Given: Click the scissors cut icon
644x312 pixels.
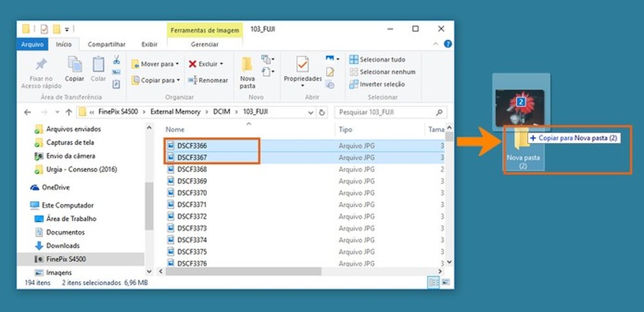Looking at the screenshot, I should [x=116, y=60].
